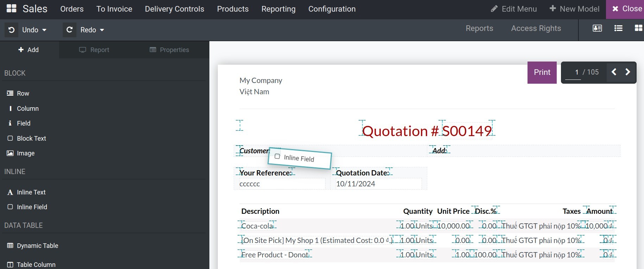The height and width of the screenshot is (269, 644).
Task: Select the Quotation # S00149 heading
Action: point(427,131)
